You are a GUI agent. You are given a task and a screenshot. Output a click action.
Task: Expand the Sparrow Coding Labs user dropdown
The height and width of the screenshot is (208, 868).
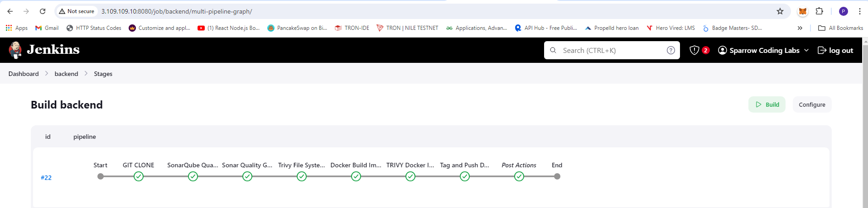(806, 50)
